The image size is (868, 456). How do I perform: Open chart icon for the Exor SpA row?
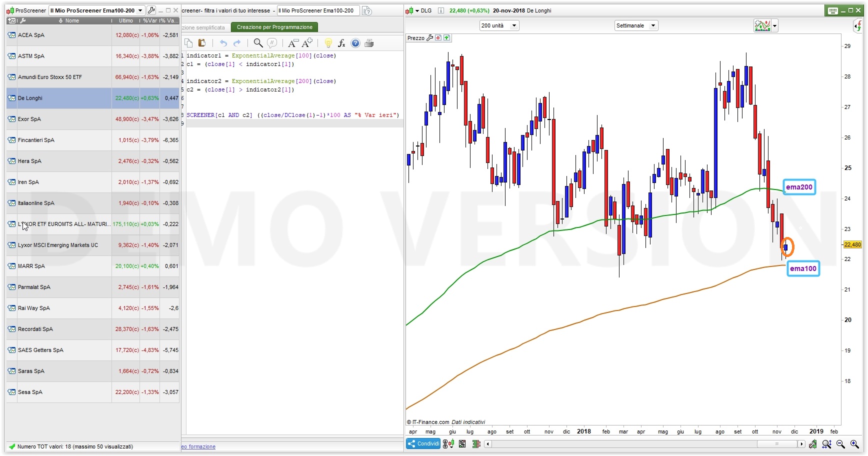[x=11, y=119]
